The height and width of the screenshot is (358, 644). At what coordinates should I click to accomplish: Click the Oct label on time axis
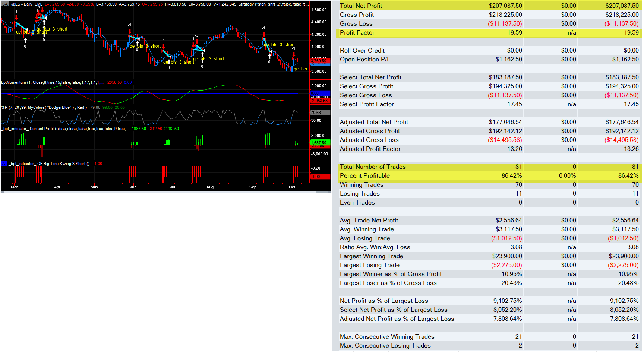coord(292,187)
